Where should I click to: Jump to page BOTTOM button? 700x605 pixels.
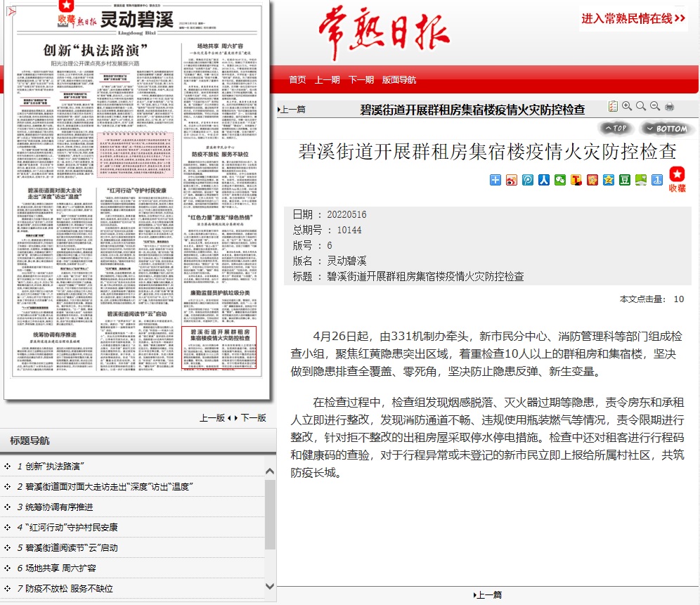pos(667,129)
